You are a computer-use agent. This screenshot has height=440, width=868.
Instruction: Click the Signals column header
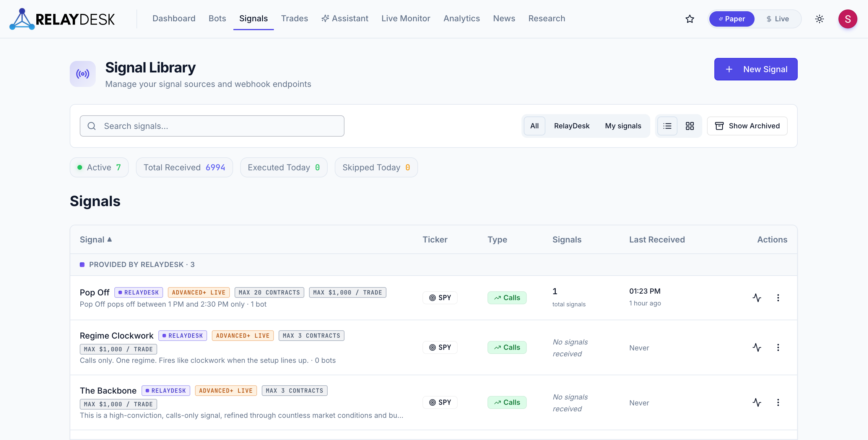coord(567,240)
